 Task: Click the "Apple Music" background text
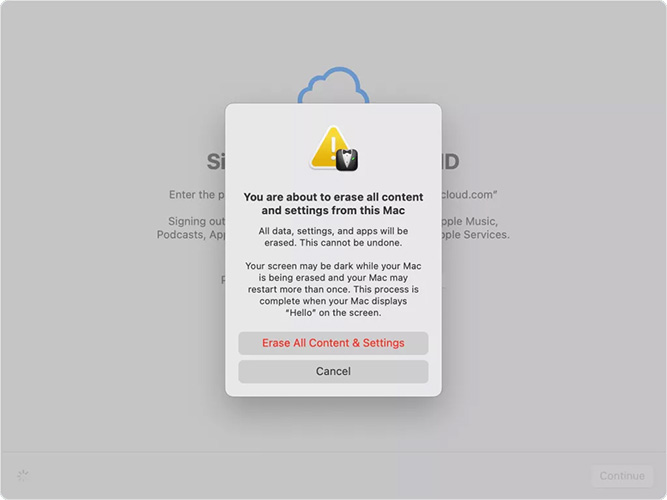pos(469,221)
